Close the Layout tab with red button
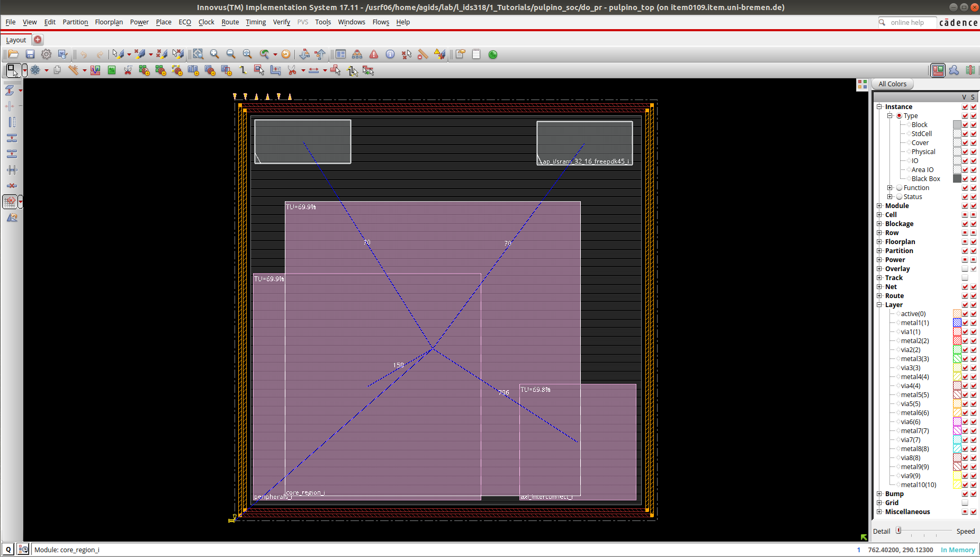 click(38, 40)
